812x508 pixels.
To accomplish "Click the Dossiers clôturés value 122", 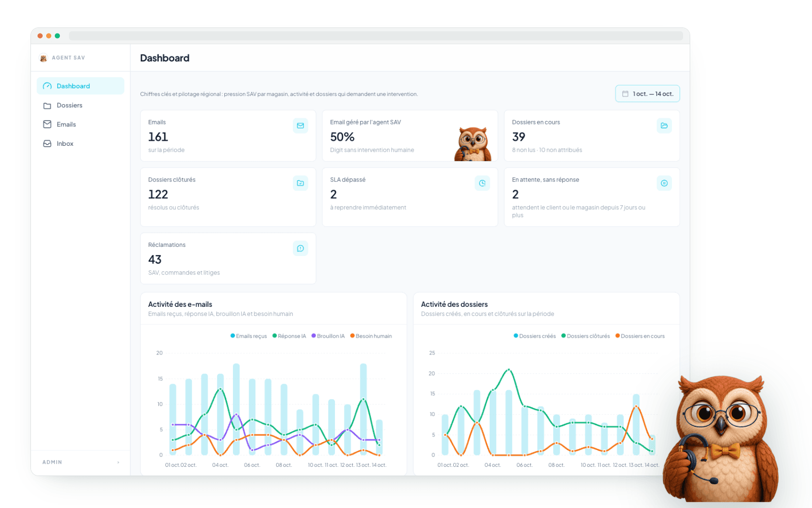I will pyautogui.click(x=158, y=194).
